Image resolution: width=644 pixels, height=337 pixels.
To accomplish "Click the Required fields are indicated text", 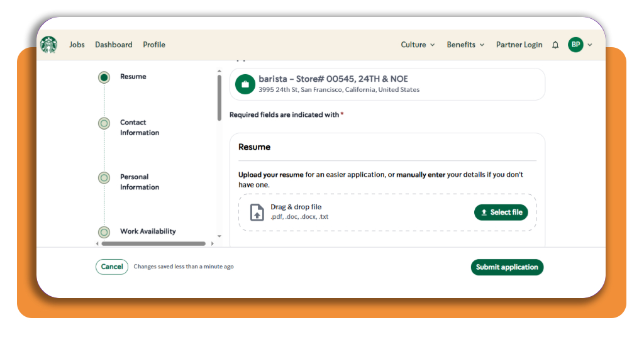I will click(x=286, y=114).
